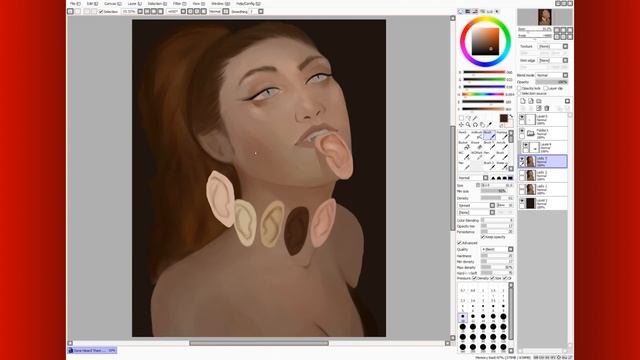This screenshot has width=640, height=360.
Task: Select the Pencil brush tool
Action: click(464, 135)
